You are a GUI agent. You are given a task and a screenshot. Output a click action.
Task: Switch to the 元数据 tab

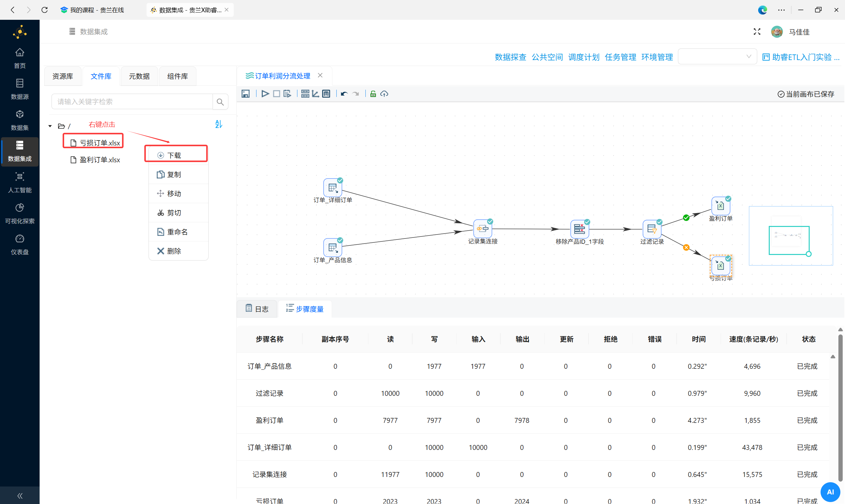click(139, 76)
